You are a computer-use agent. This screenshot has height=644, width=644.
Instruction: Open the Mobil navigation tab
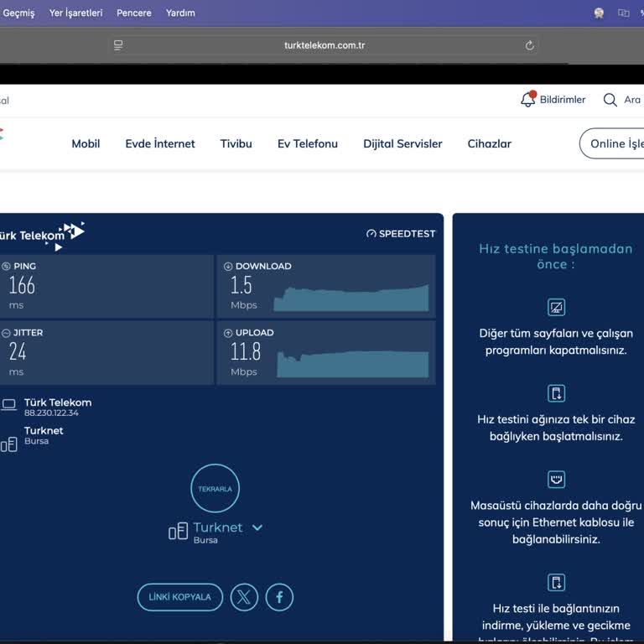(x=86, y=143)
